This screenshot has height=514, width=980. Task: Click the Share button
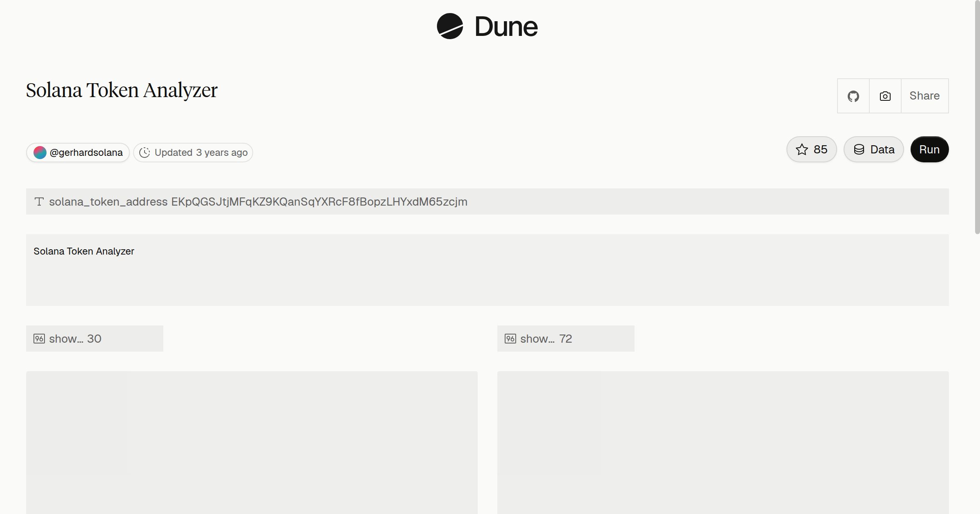tap(924, 96)
